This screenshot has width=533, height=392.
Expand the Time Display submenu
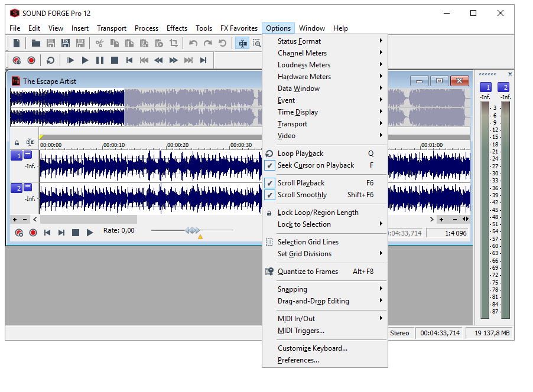click(326, 112)
